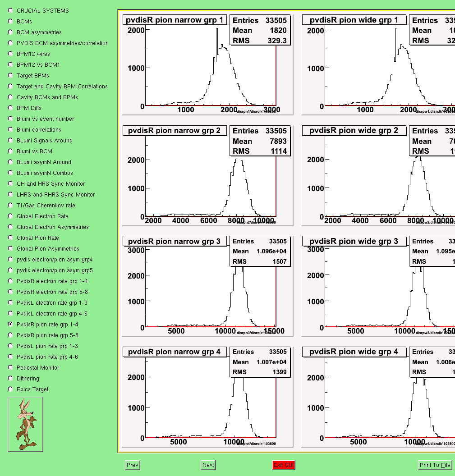Click the 'pvdisR pion narrow grp 1' title
The width and height of the screenshot is (455, 476).
(175, 20)
